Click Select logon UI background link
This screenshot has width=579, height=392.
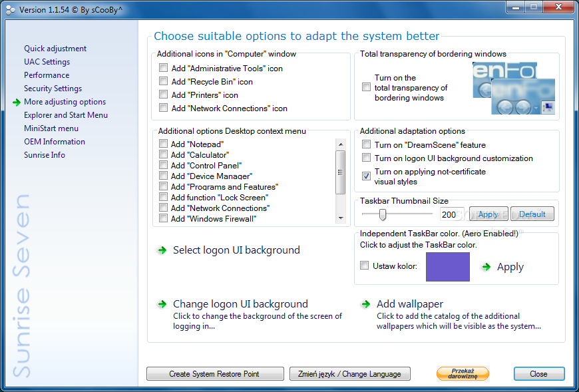[x=236, y=250]
